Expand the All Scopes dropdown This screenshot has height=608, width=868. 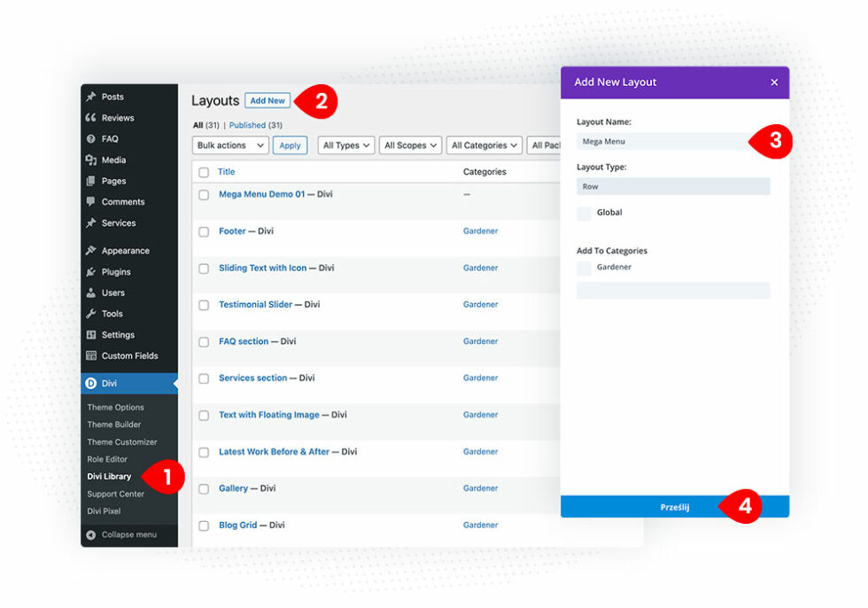point(410,144)
